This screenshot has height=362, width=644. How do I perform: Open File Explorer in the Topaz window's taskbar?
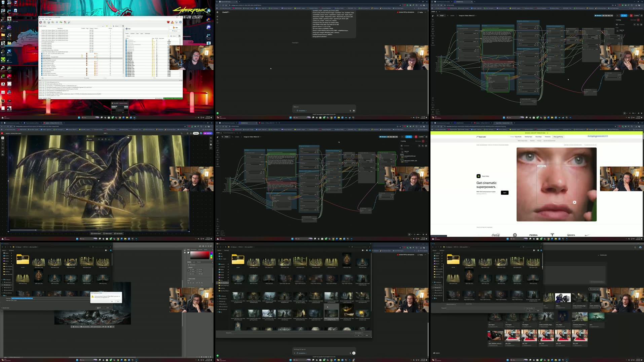point(556,239)
